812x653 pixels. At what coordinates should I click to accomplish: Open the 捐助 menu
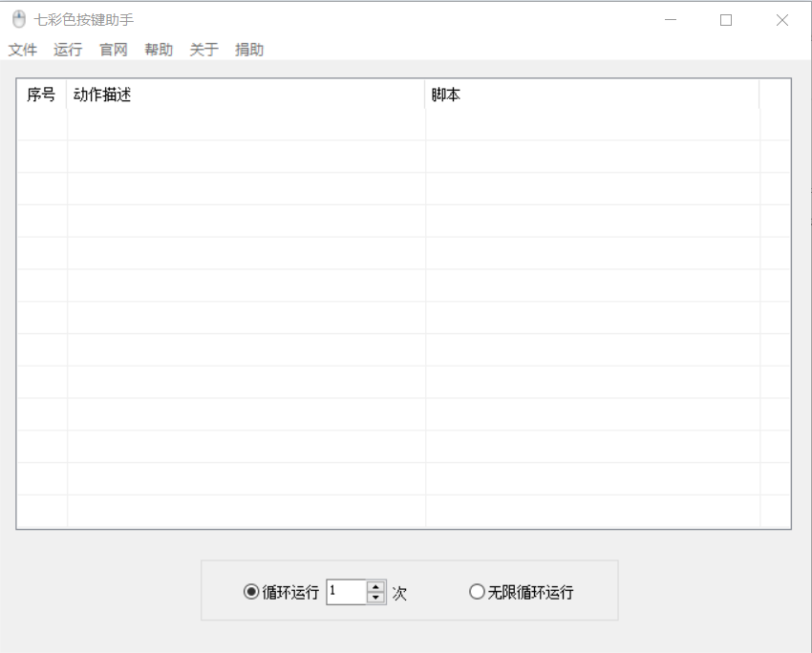coord(249,50)
